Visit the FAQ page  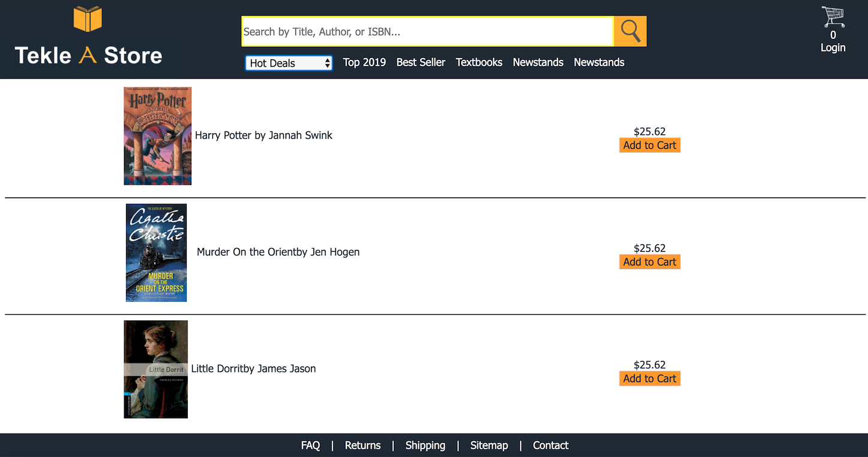click(x=310, y=445)
